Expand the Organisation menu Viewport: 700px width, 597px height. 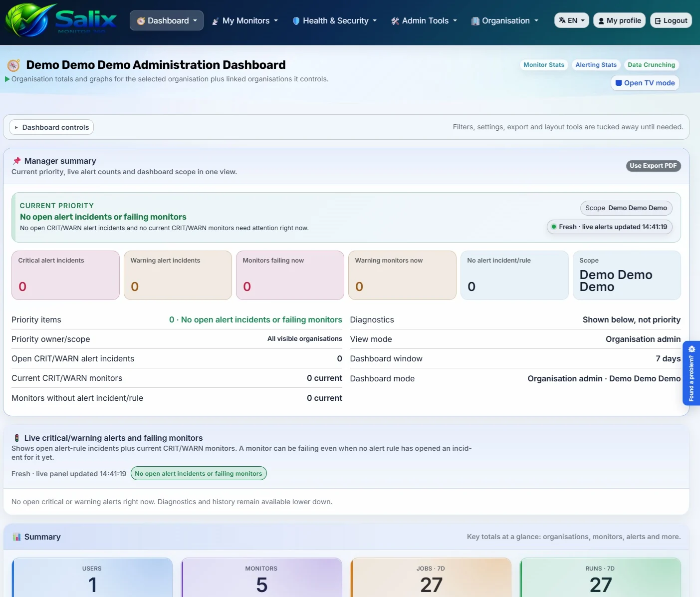pyautogui.click(x=504, y=20)
